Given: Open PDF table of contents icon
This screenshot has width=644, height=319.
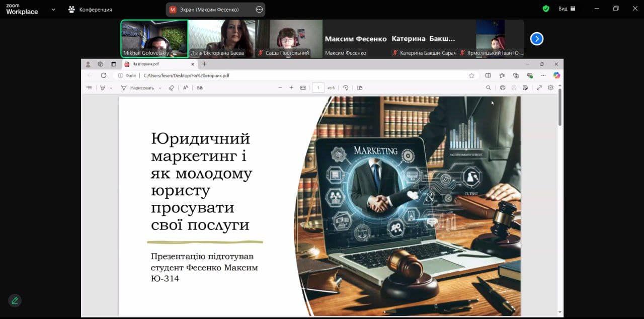Looking at the screenshot, I should (89, 88).
